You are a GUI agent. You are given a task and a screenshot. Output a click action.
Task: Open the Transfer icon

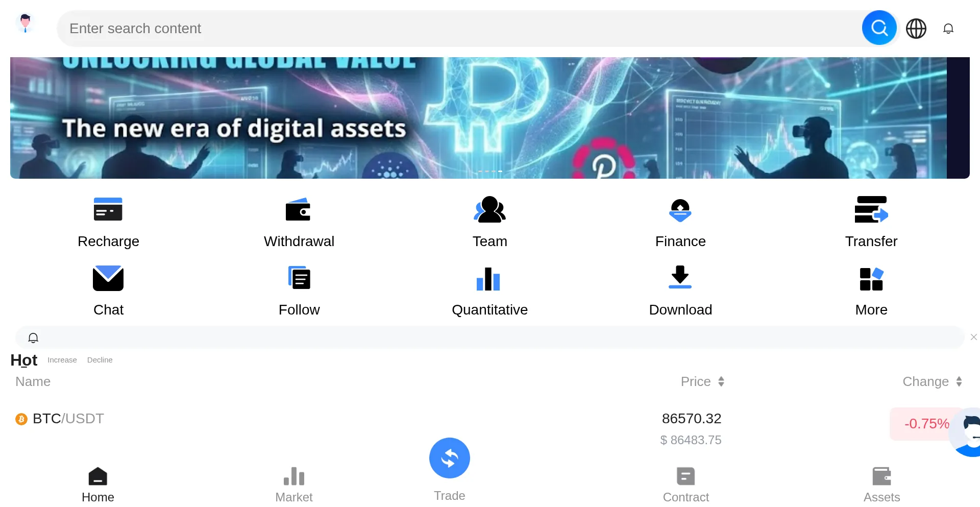pos(871,209)
